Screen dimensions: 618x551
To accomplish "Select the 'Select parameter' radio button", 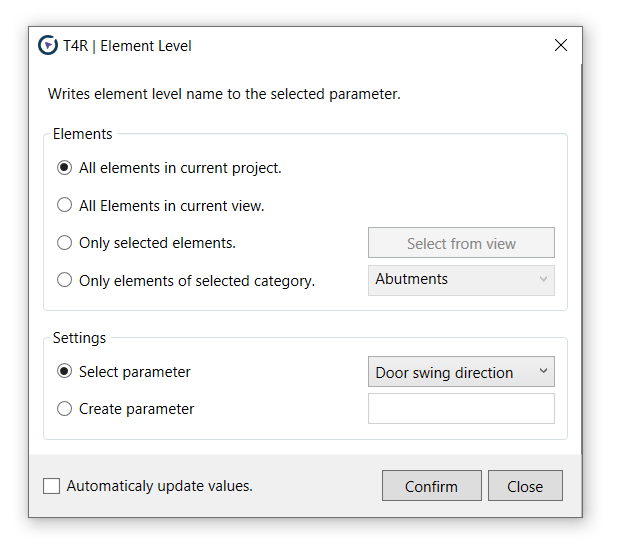I will coord(64,371).
